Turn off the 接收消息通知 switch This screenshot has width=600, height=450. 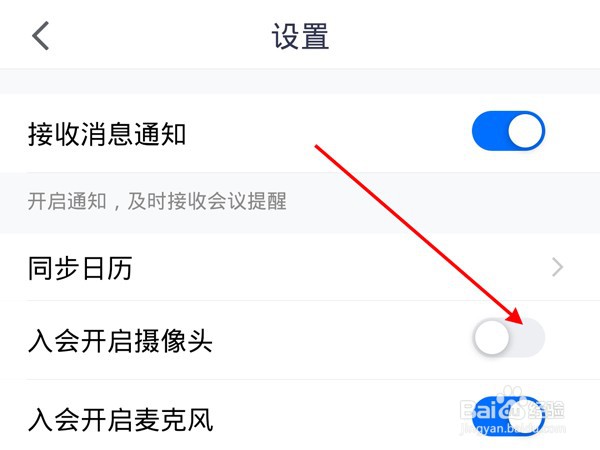click(x=509, y=131)
